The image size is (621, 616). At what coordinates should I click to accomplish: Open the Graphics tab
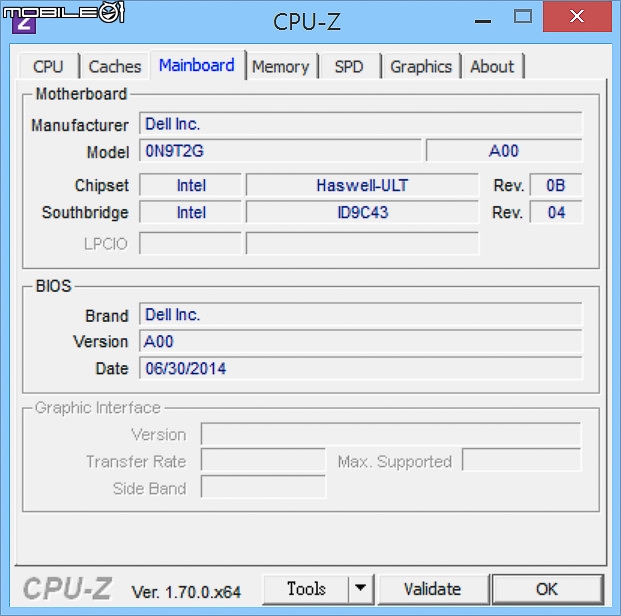[x=421, y=66]
